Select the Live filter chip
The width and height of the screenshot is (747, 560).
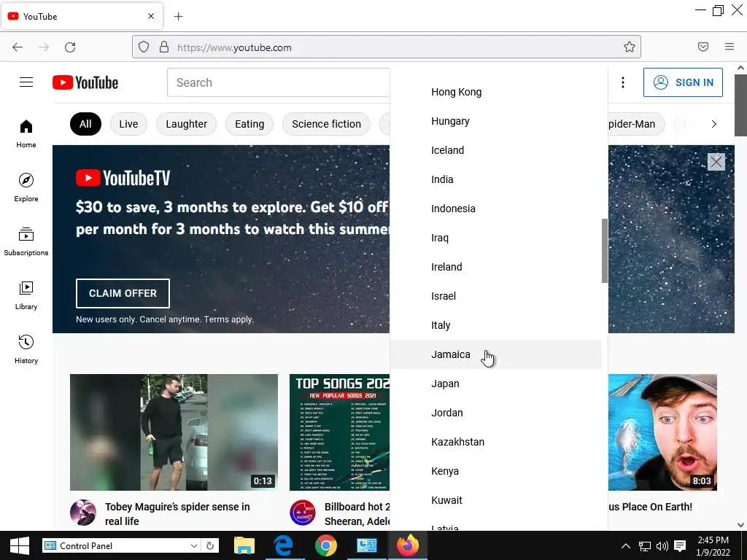128,124
